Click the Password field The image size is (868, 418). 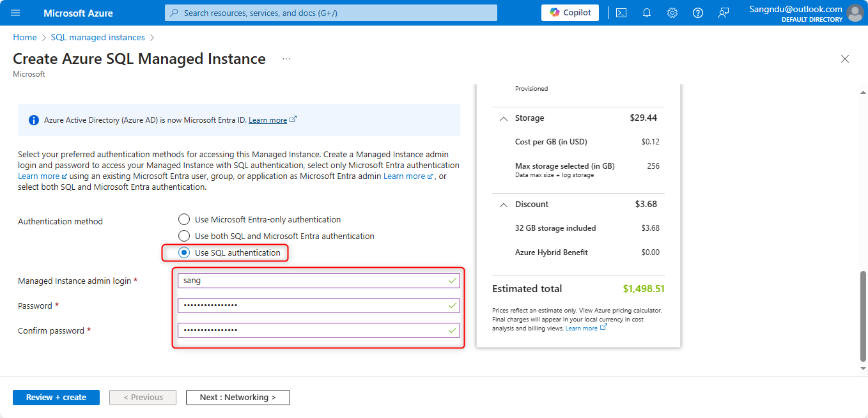[x=318, y=306]
